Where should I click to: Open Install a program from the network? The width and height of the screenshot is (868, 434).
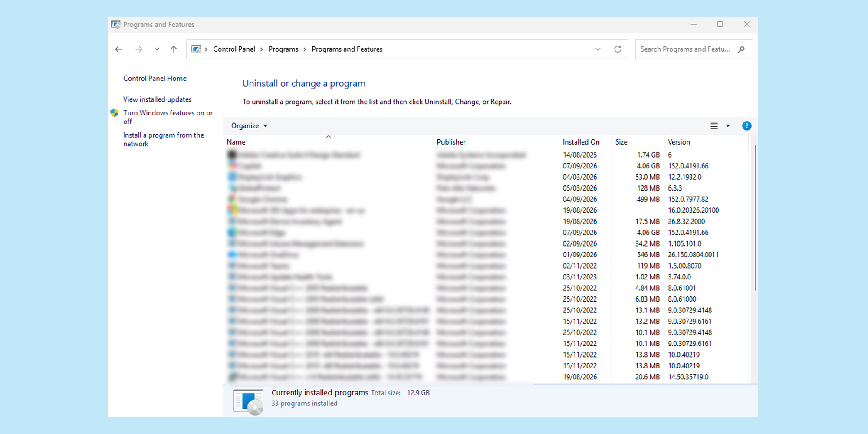coord(163,139)
